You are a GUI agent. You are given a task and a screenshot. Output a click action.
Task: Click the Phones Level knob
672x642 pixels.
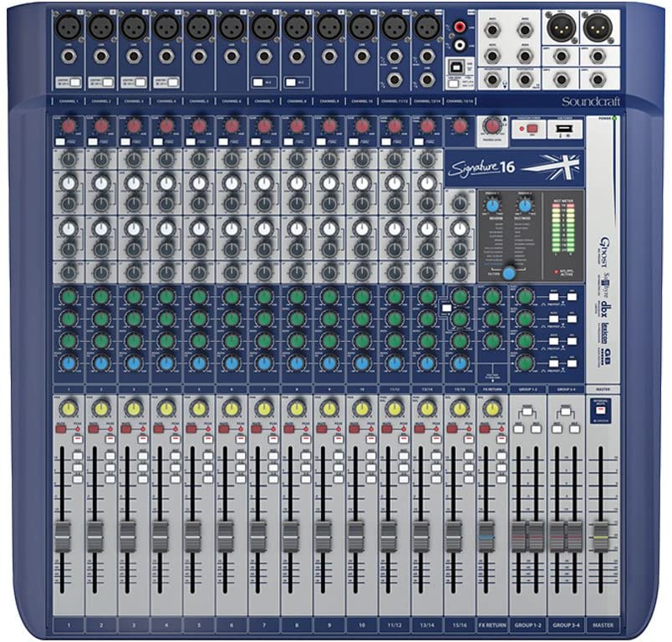492,126
